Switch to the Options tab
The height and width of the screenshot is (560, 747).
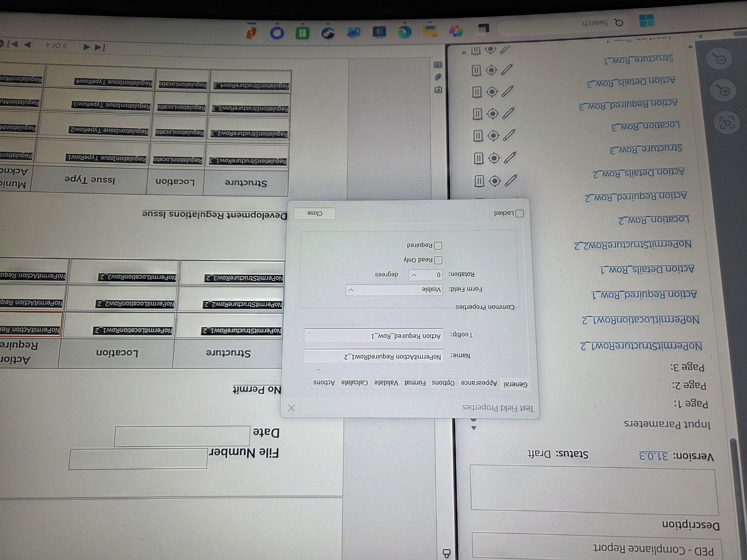tap(443, 383)
